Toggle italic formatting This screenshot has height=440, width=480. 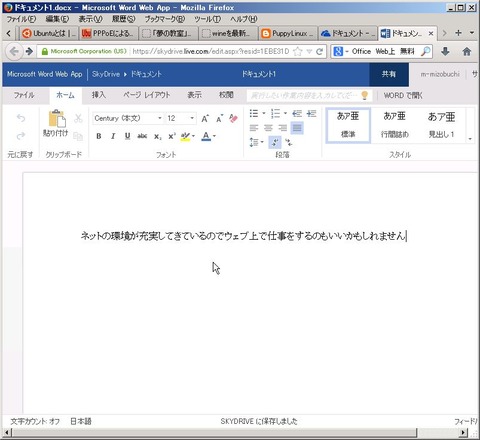coord(113,136)
